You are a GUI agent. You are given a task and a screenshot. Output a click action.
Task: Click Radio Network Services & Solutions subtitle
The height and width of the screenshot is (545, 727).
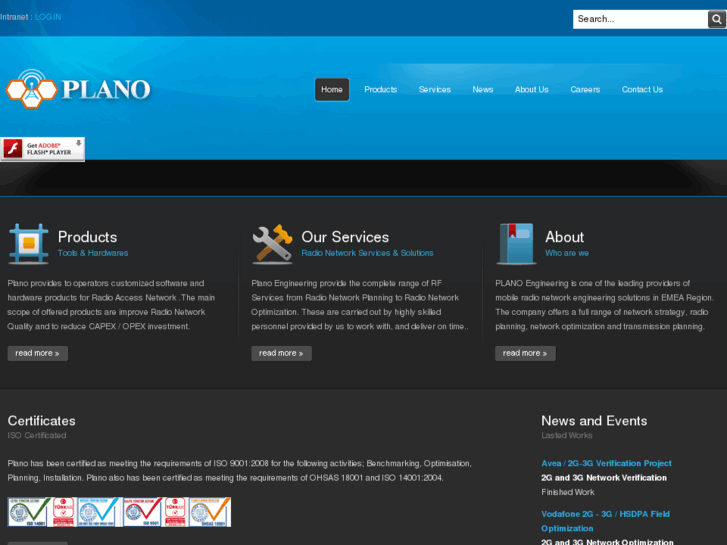coord(367,253)
